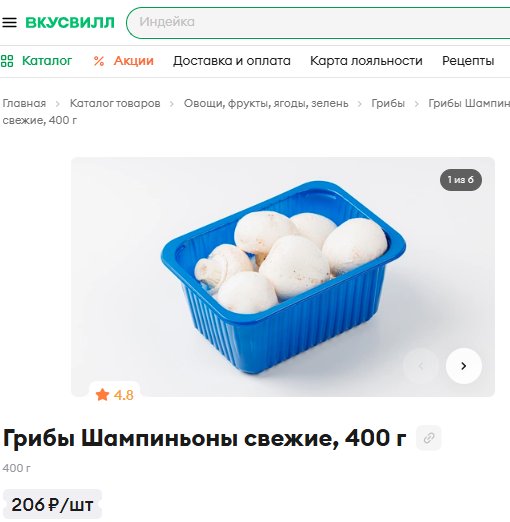The height and width of the screenshot is (522, 510).
Task: Open the Рецепты section
Action: tap(468, 61)
